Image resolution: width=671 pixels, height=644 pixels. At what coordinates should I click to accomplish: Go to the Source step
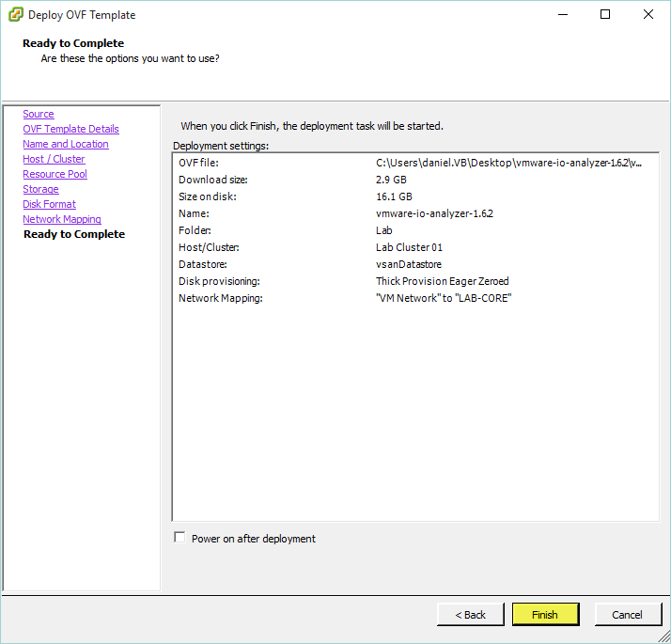pyautogui.click(x=39, y=114)
